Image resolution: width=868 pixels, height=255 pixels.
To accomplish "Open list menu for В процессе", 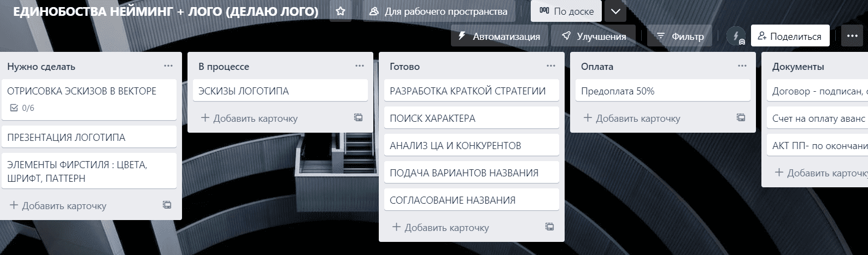I will pos(360,66).
